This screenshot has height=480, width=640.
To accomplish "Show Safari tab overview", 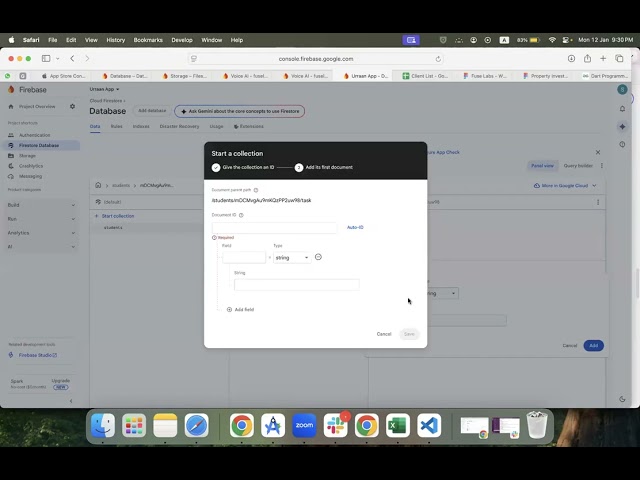I will tap(619, 59).
